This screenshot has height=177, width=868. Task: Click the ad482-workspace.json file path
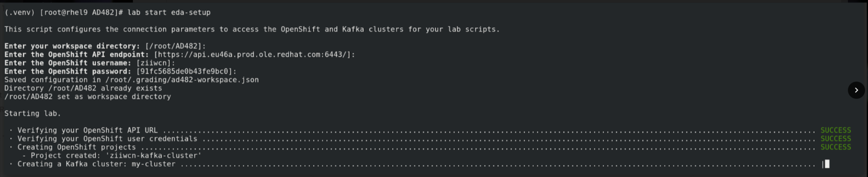click(x=182, y=80)
